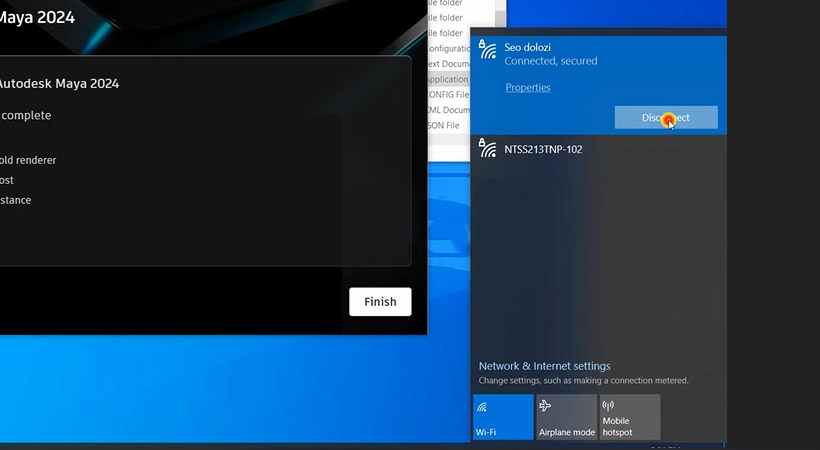Select the Application row in file list
This screenshot has height=450, width=820.
point(448,79)
